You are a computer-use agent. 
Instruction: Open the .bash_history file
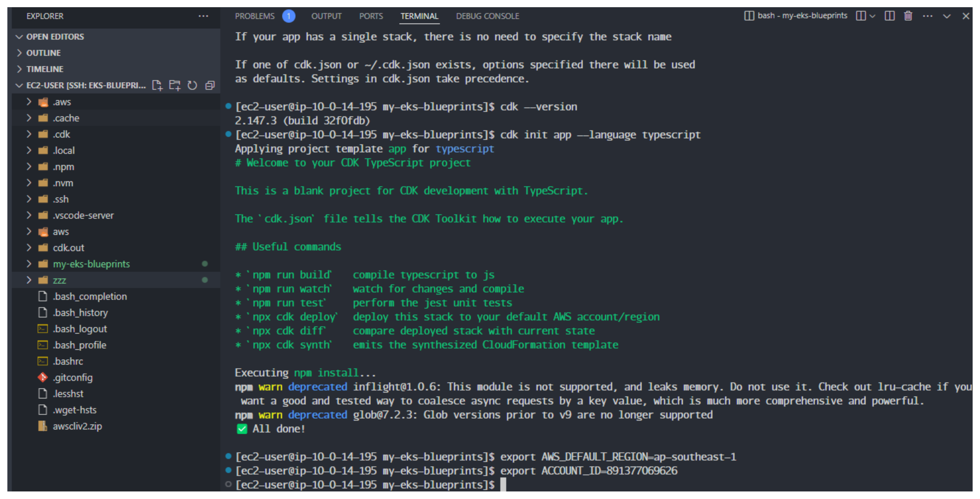(116, 313)
